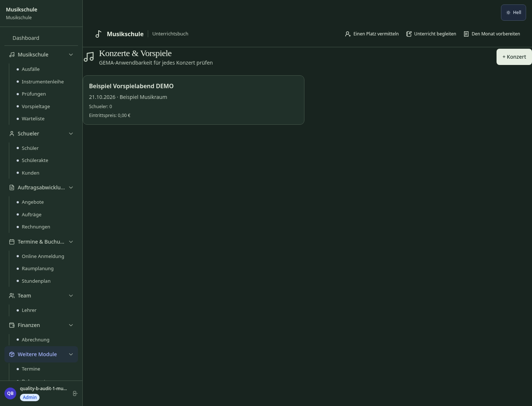The width and height of the screenshot is (532, 406).
Task: Click the Admin role badge
Action: pyautogui.click(x=30, y=398)
